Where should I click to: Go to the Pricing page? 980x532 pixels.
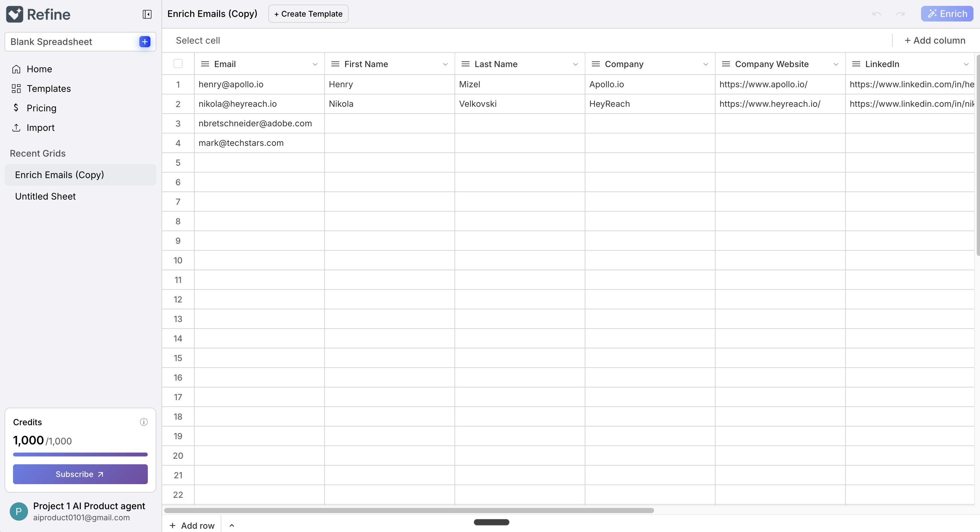(x=41, y=108)
